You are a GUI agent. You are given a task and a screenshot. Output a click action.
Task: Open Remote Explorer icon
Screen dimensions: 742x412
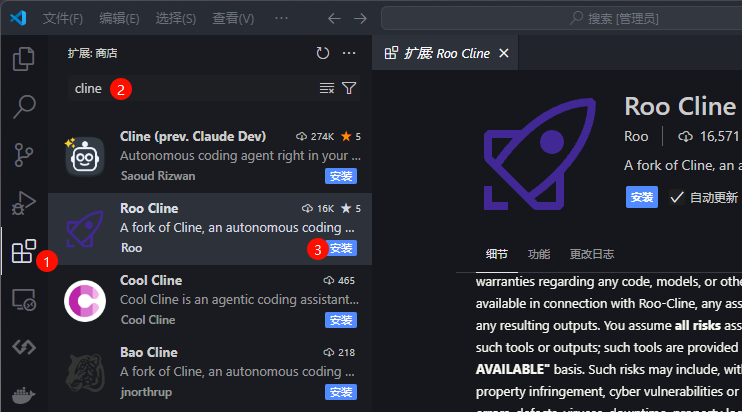click(x=24, y=299)
